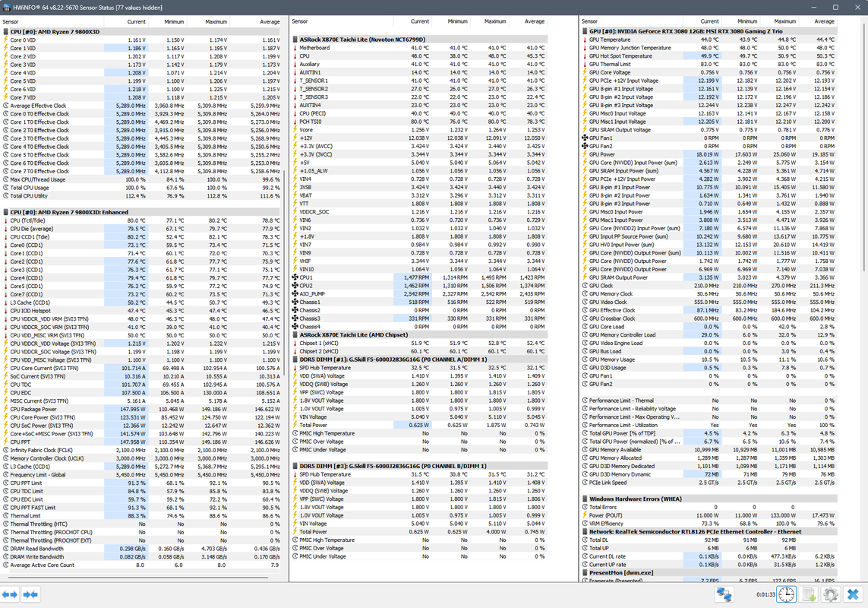868x608 pixels.
Task: Select the Chipset 1 (xHCI) row
Action: pyautogui.click(x=419, y=343)
